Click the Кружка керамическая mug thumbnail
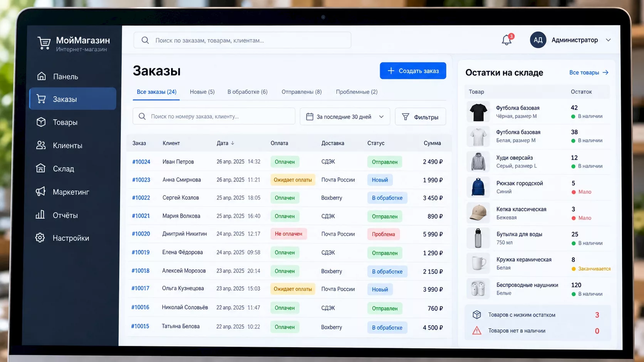The image size is (644, 362). (478, 263)
